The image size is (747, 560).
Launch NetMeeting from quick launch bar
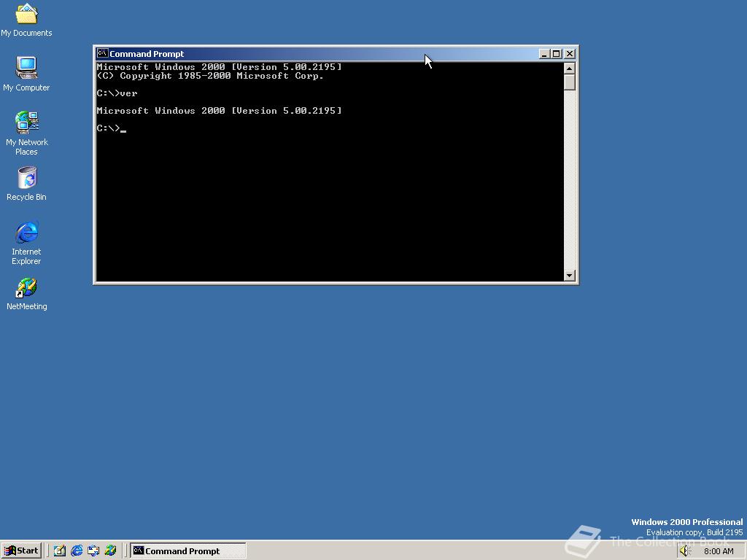(110, 551)
